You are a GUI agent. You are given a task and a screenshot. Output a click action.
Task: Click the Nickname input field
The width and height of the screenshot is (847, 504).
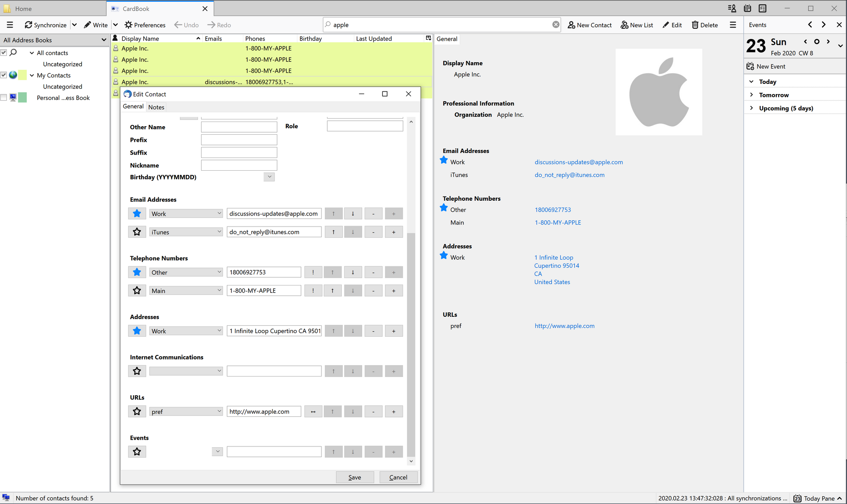[x=239, y=165]
